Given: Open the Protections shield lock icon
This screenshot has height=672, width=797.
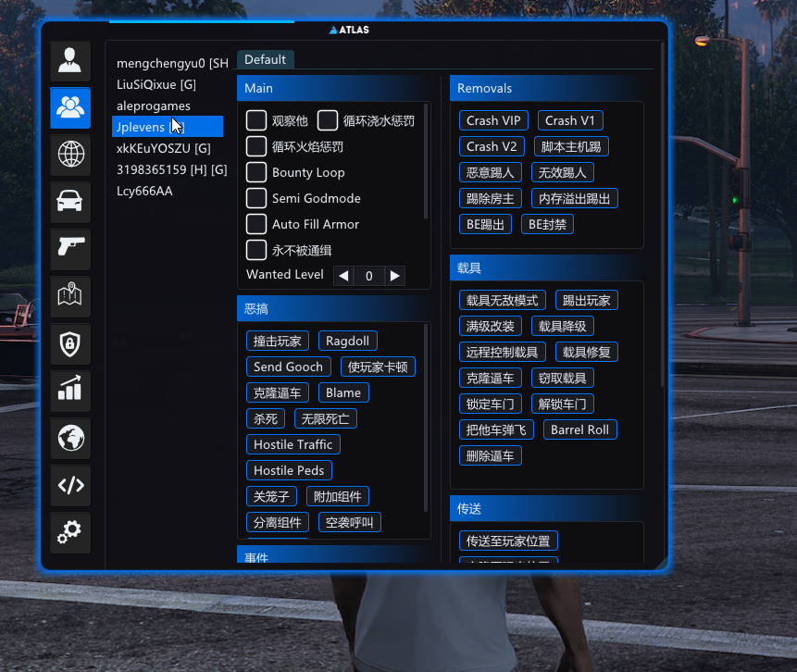Looking at the screenshot, I should click(70, 343).
